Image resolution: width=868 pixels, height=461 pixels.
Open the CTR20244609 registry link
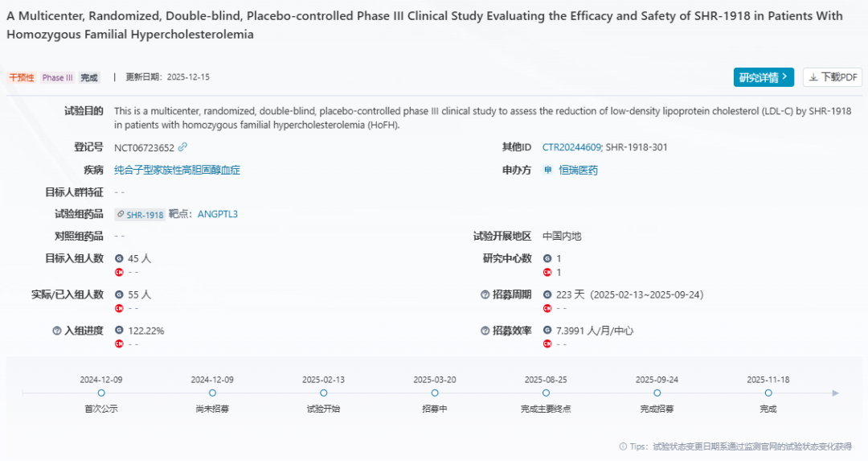[x=571, y=147]
